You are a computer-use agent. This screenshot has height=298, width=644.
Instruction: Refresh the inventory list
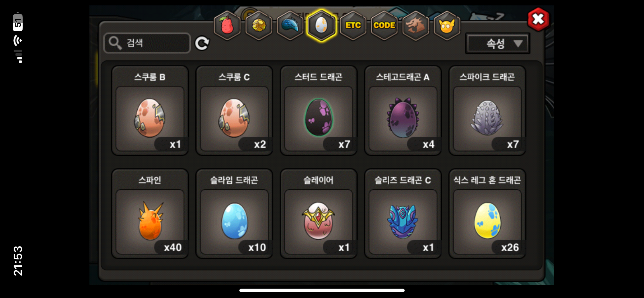202,43
